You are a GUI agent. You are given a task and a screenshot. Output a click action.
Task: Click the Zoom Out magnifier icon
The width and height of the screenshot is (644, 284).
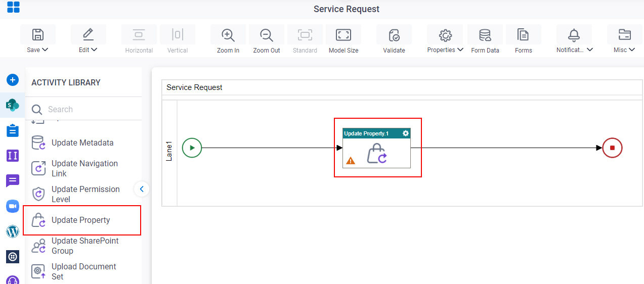point(267,35)
